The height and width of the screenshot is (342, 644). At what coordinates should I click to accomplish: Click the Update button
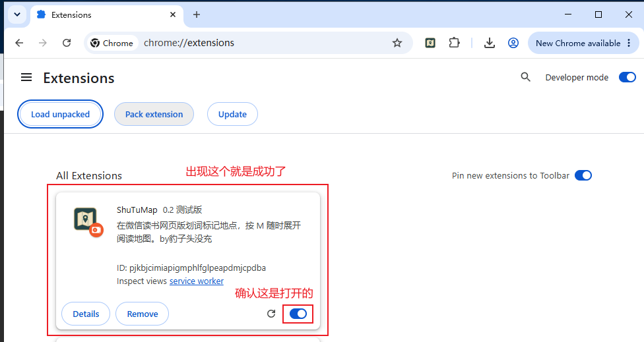(x=232, y=115)
